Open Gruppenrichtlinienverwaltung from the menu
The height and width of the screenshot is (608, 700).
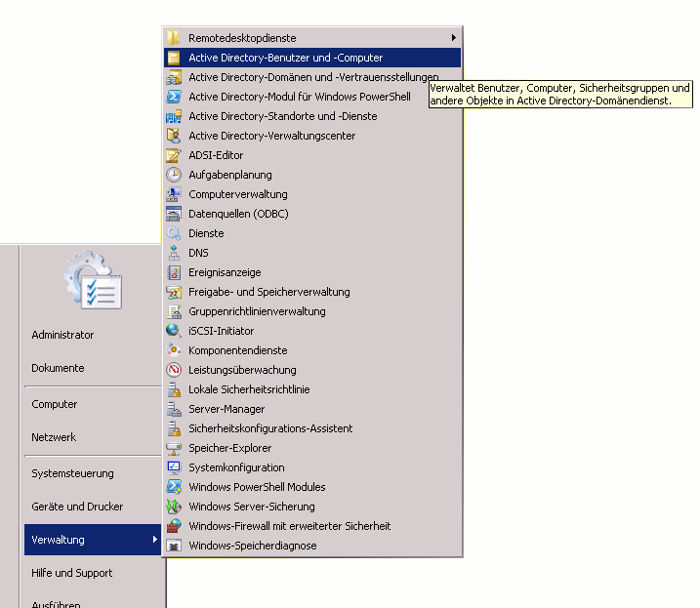(x=257, y=311)
